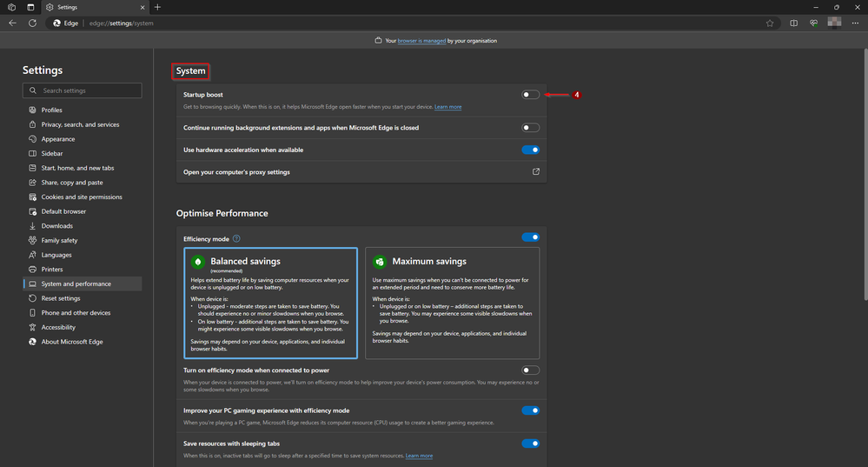868x467 pixels.
Task: Turn off Efficiency mode toggle
Action: click(x=530, y=237)
